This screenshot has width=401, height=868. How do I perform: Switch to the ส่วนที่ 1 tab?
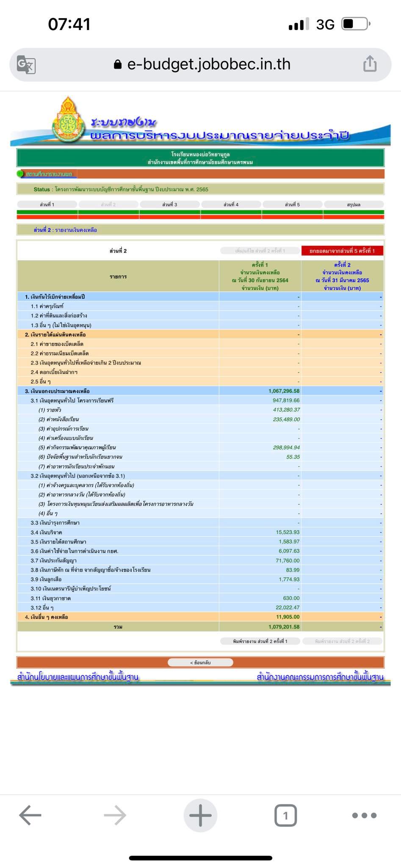coord(47,204)
